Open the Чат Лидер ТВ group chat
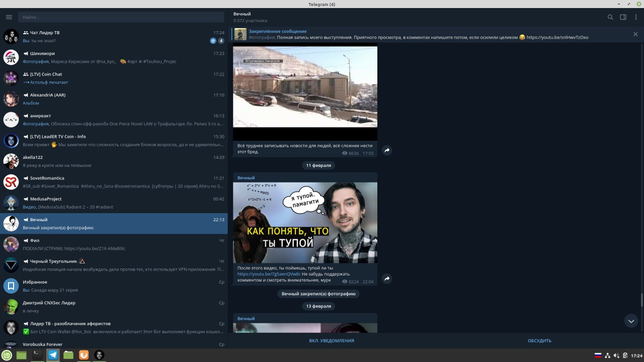Screen dimensions: 644x362 coord(114,37)
